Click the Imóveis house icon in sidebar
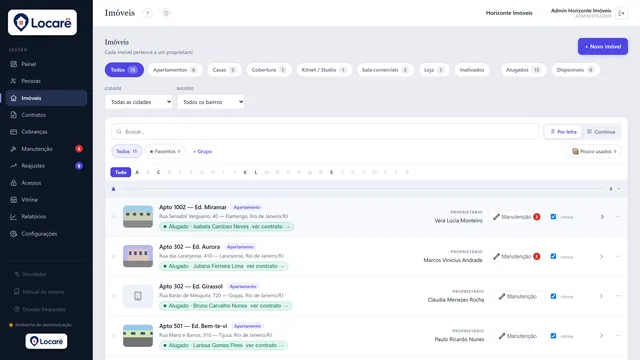The image size is (640, 360). click(13, 98)
